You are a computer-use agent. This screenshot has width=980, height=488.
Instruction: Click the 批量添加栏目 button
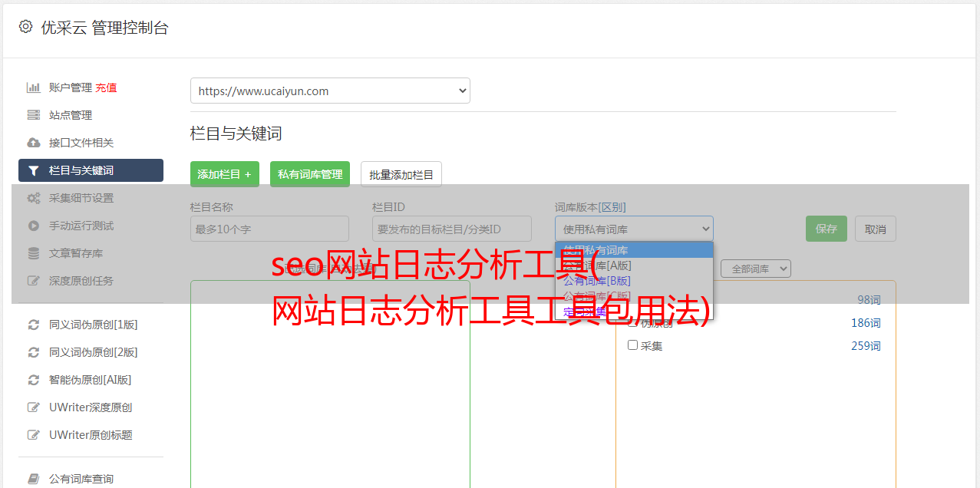coord(401,174)
